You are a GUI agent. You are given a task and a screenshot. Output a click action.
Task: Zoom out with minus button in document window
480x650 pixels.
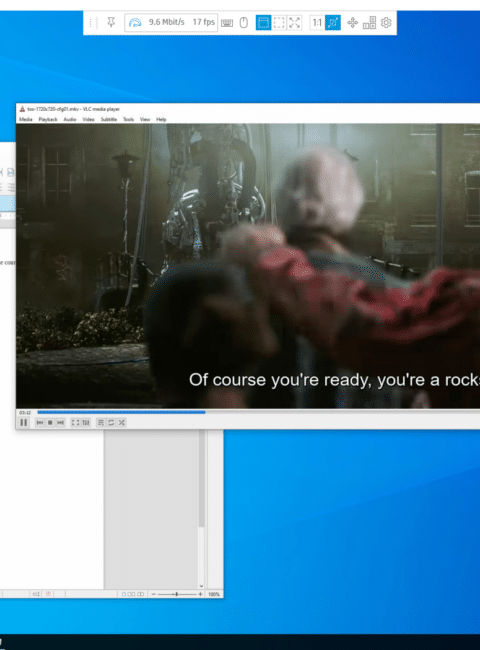[153, 594]
